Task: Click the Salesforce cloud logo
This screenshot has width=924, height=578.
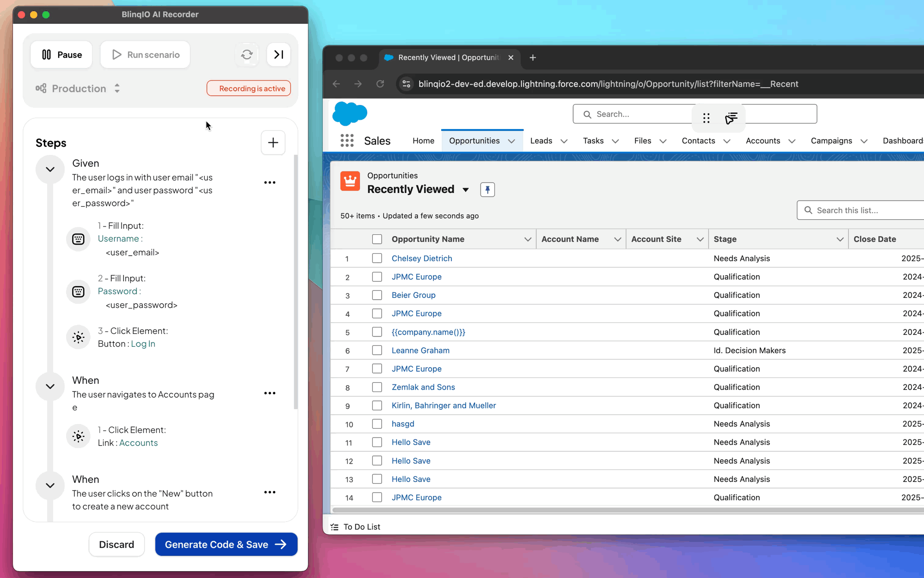Action: (350, 113)
